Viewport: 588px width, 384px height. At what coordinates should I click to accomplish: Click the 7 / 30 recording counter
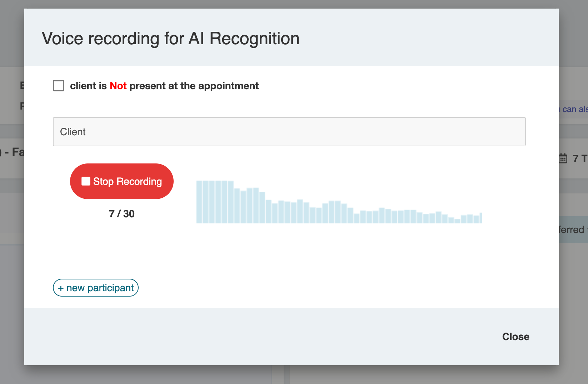pyautogui.click(x=122, y=214)
